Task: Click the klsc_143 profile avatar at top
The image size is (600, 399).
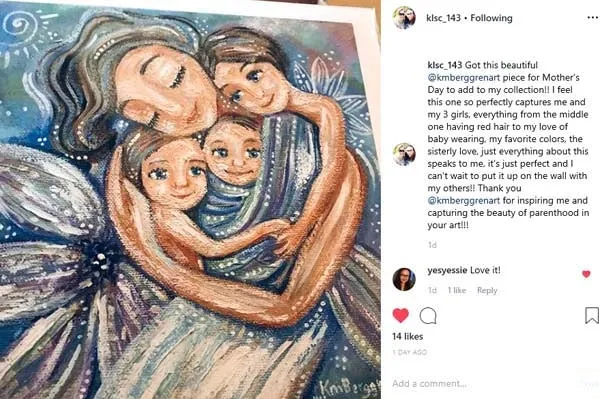Action: point(404,18)
